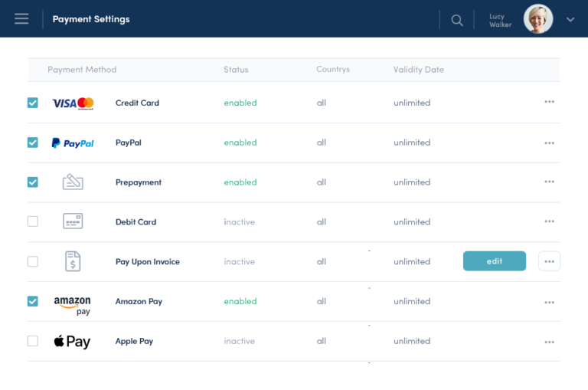588x390 pixels.
Task: Check the Apple Pay checkbox
Action: coord(33,341)
